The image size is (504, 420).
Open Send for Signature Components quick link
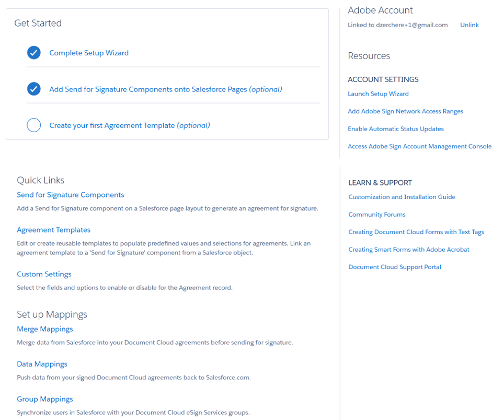click(70, 194)
